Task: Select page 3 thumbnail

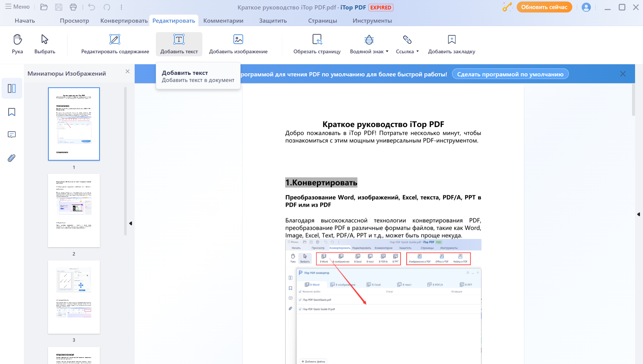Action: (x=74, y=297)
